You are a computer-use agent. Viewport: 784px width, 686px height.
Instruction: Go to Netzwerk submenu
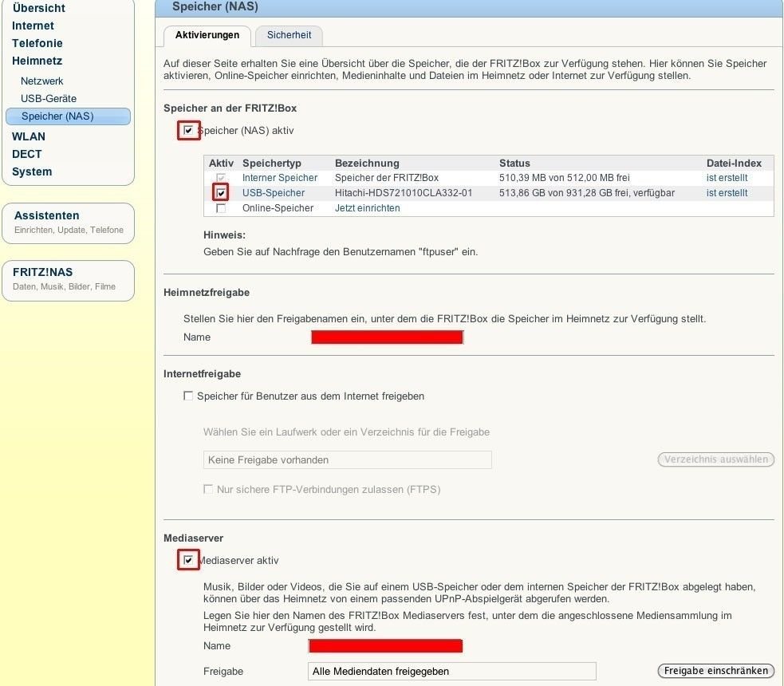(42, 81)
